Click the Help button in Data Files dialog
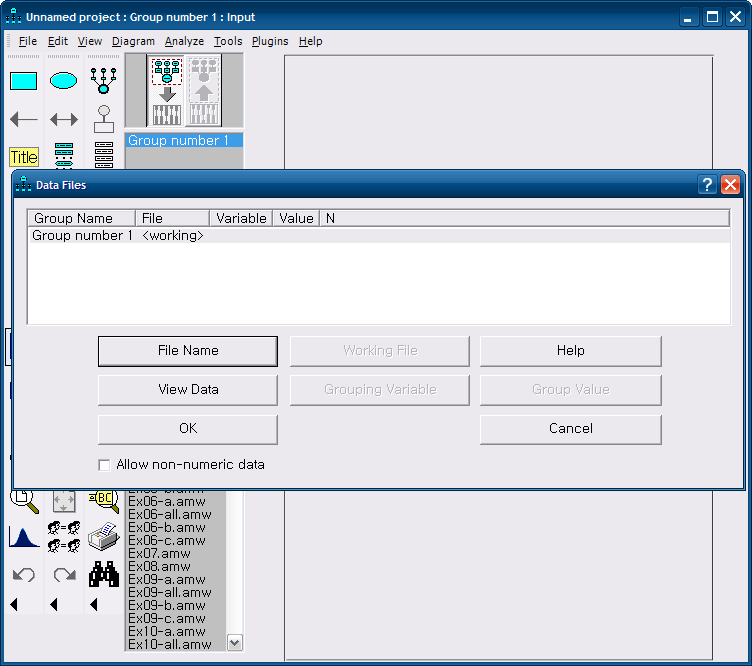 [571, 351]
